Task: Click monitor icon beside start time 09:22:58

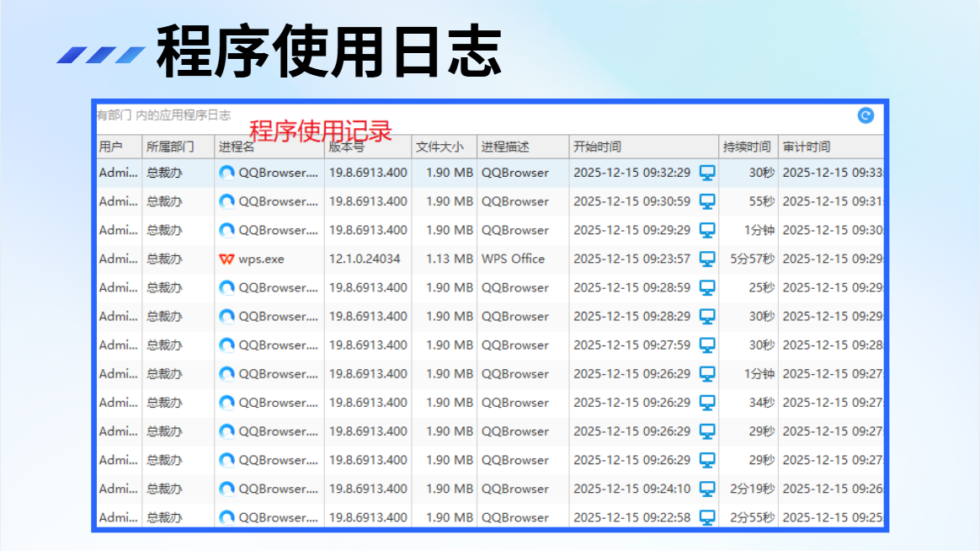Action: (x=707, y=518)
